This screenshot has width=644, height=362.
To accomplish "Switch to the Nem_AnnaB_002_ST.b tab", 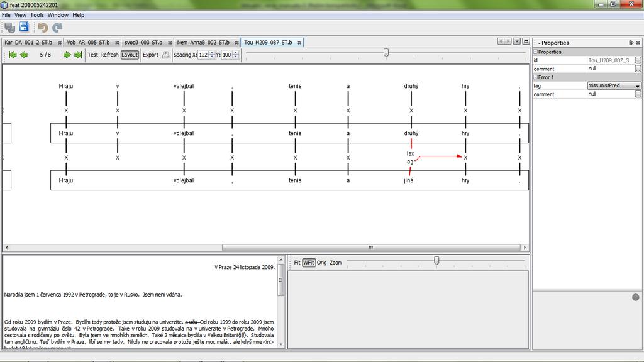I will [203, 43].
